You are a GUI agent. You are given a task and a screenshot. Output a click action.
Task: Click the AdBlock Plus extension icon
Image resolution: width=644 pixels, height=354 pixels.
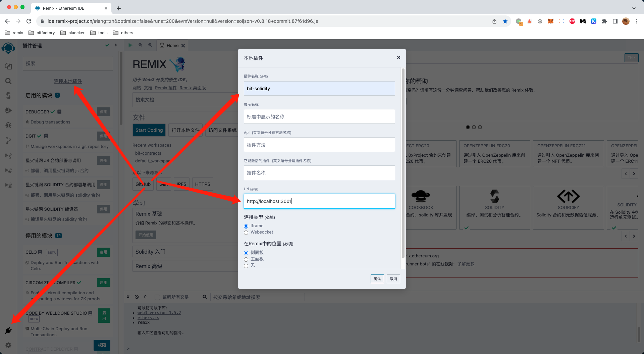click(572, 21)
